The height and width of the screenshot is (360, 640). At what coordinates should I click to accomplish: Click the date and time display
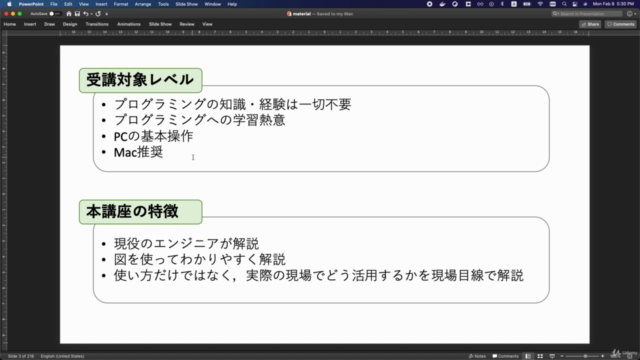coord(613,4)
